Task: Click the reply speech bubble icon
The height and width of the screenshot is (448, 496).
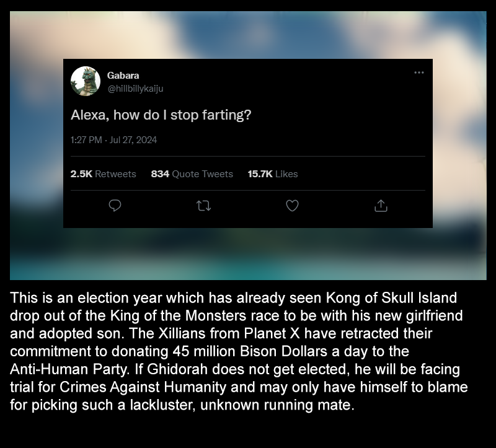Action: 115,206
